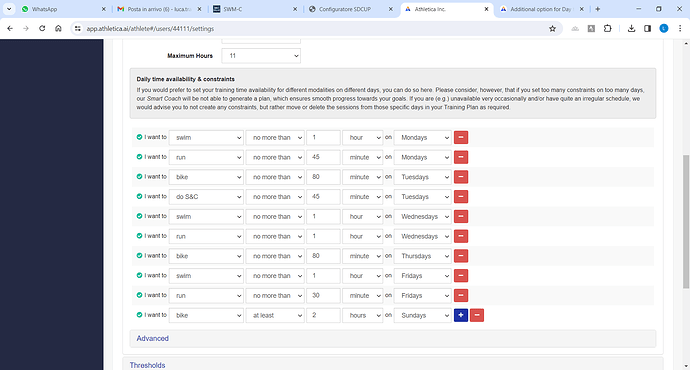Click the page vertical scrollbar thumb
The width and height of the screenshot is (690, 370).
click(x=686, y=222)
